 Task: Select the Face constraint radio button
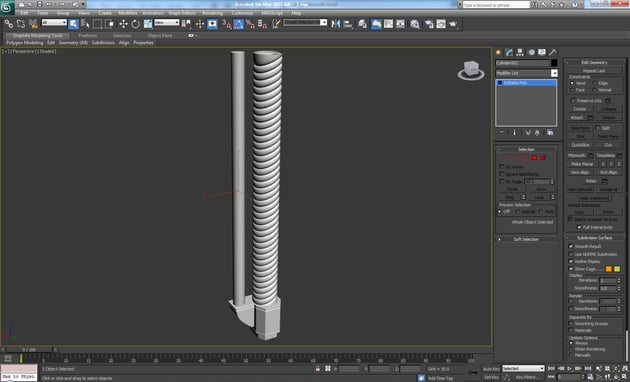tap(572, 90)
